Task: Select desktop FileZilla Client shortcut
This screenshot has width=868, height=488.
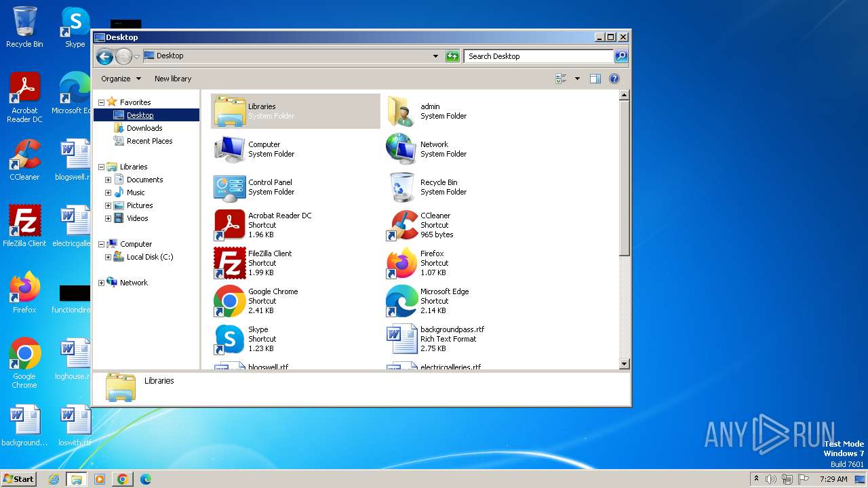Action: tap(24, 226)
